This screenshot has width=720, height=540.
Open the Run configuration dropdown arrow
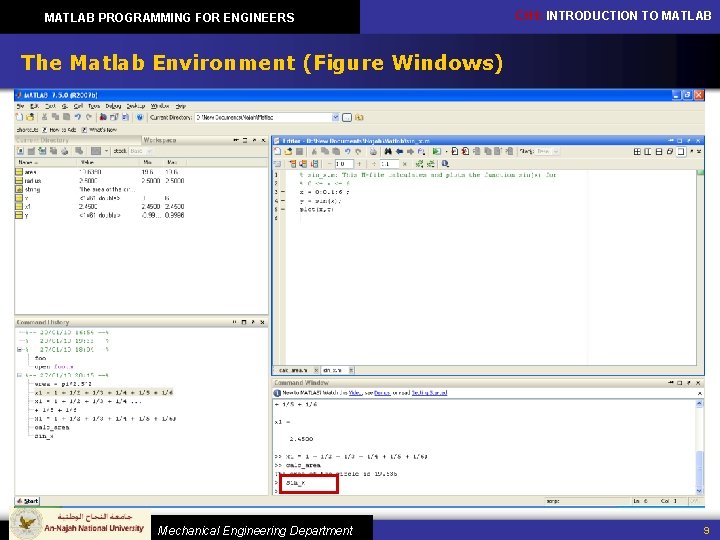pyautogui.click(x=445, y=152)
